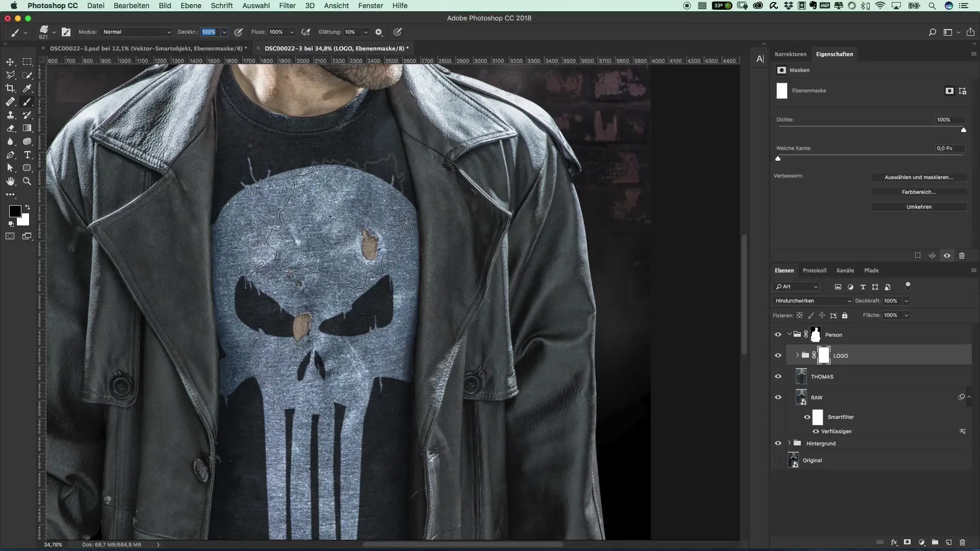Hide the Hintergrund group
980x551 pixels.
coord(778,443)
